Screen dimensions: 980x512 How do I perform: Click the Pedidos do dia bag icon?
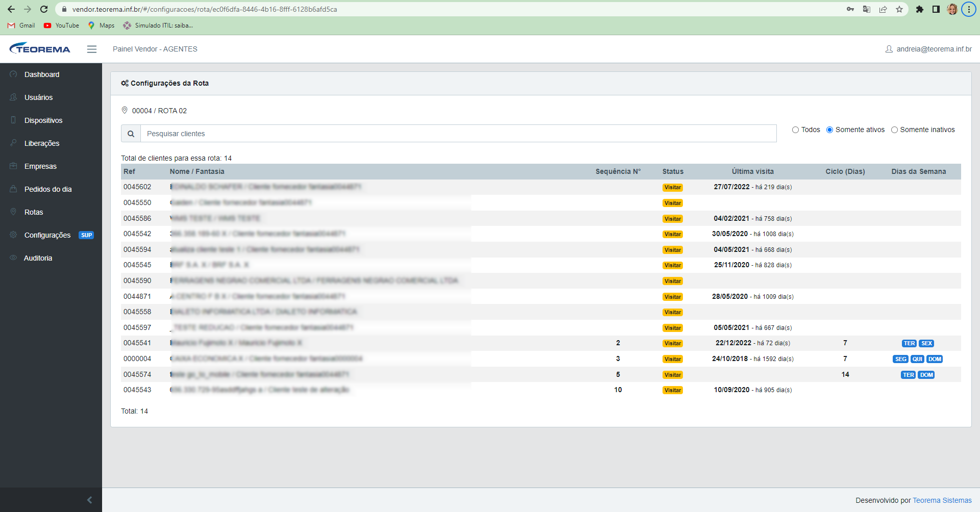pos(13,189)
